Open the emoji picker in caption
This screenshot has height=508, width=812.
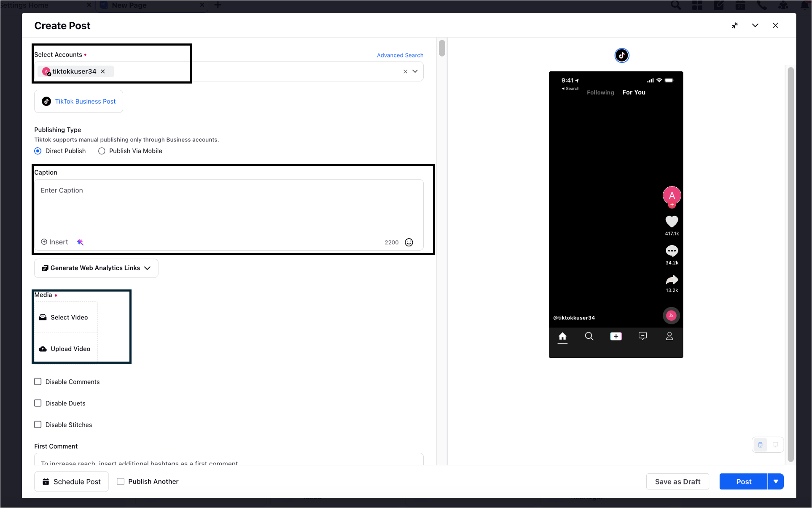pyautogui.click(x=409, y=242)
